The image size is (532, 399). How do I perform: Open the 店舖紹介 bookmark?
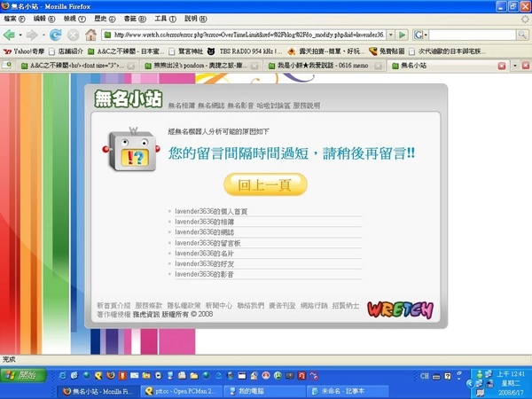(66, 51)
